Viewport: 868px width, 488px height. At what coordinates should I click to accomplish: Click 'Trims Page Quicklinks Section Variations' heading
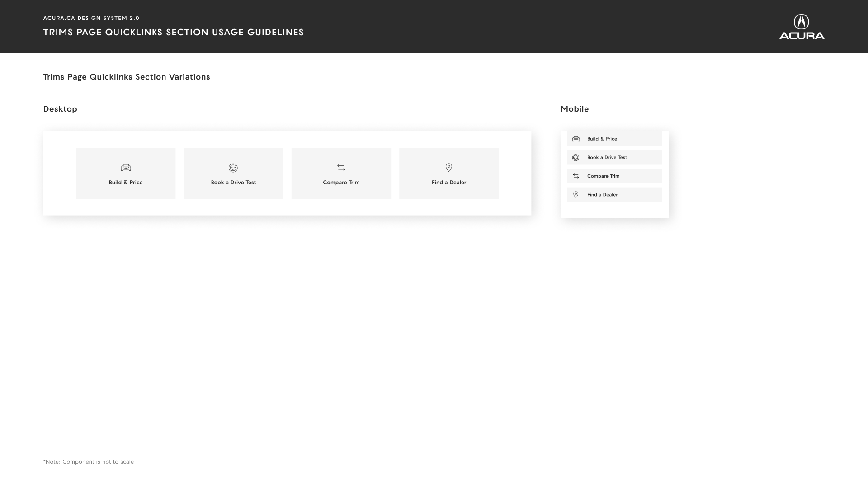click(127, 77)
